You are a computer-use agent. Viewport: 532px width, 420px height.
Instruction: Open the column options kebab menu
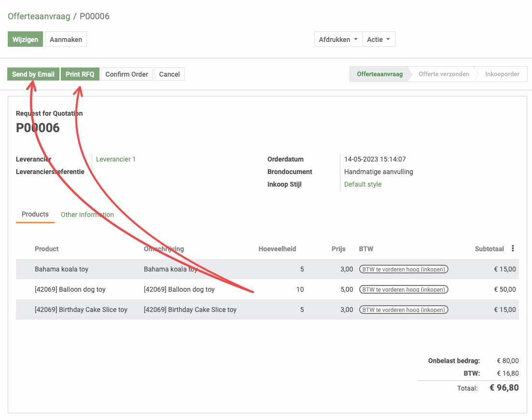point(513,248)
